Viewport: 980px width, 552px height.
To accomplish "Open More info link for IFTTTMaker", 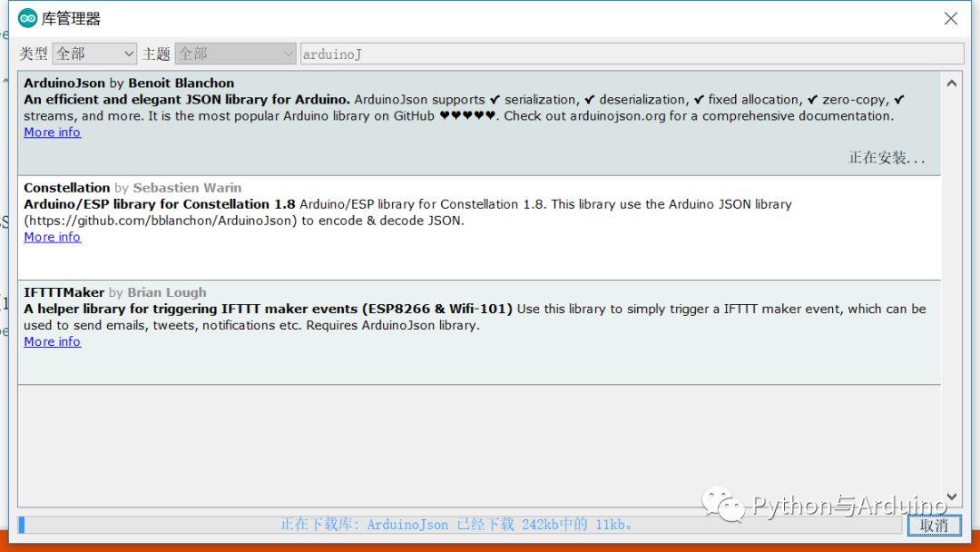I will [x=53, y=342].
